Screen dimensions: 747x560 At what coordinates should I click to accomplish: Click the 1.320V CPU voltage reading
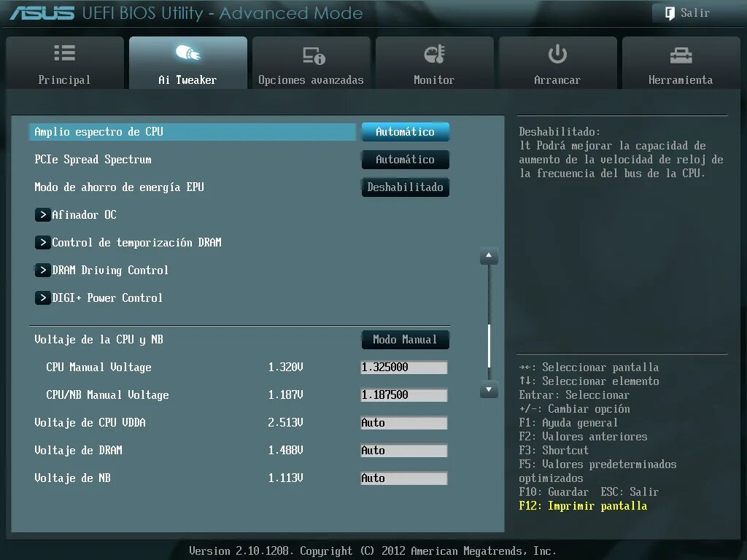pos(285,367)
